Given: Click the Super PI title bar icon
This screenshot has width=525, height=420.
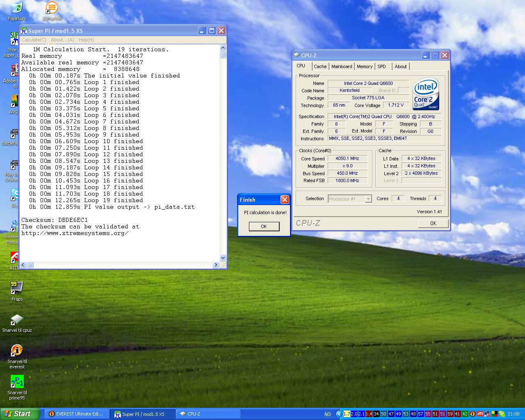Looking at the screenshot, I should (24, 30).
